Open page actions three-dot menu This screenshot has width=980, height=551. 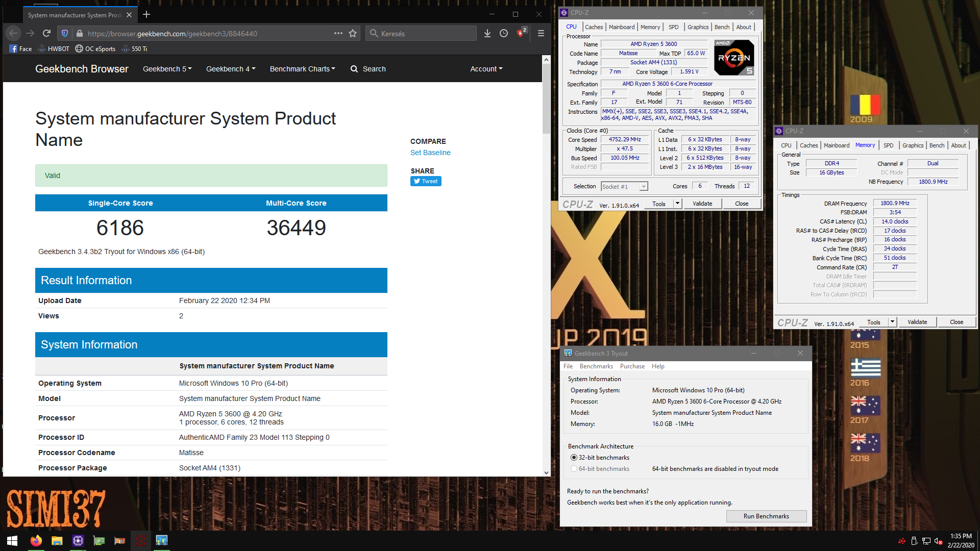pyautogui.click(x=338, y=33)
